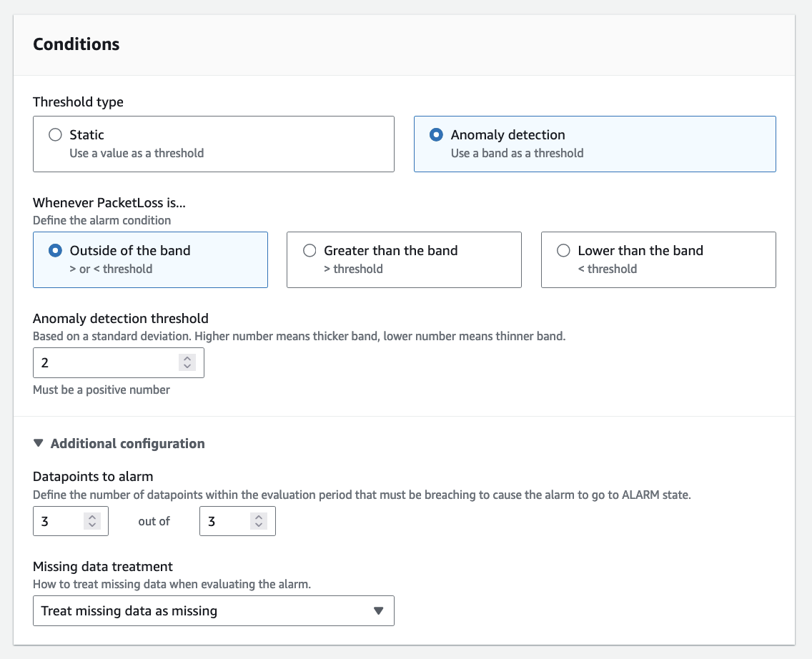812x659 pixels.
Task: Choose the Anomaly detection radio option
Action: (x=435, y=135)
